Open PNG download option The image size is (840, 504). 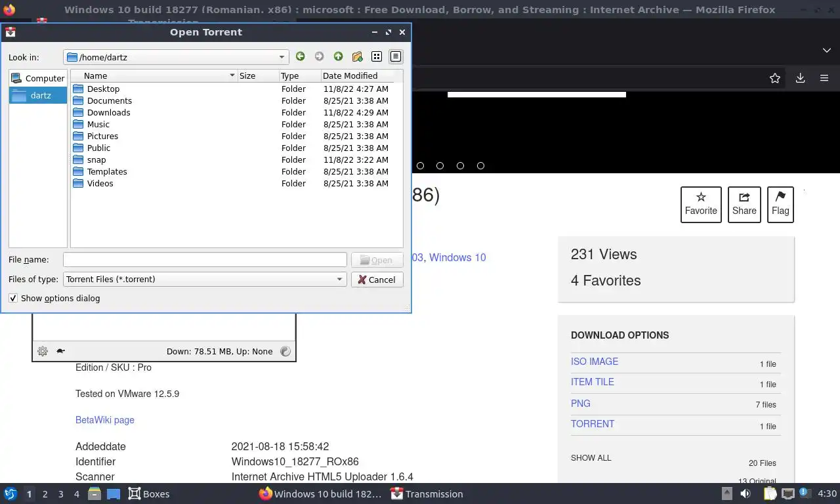click(x=581, y=404)
